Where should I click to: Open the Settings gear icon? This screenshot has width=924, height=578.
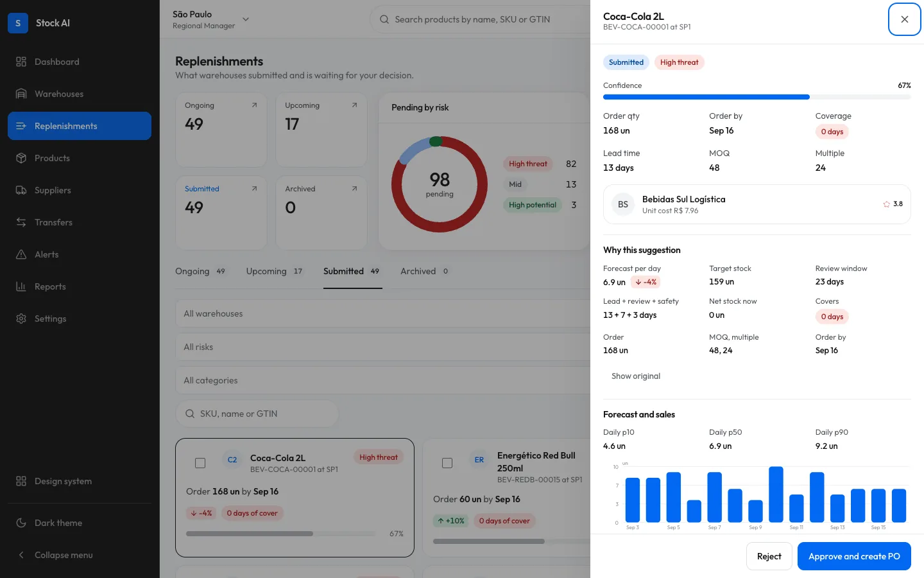21,319
